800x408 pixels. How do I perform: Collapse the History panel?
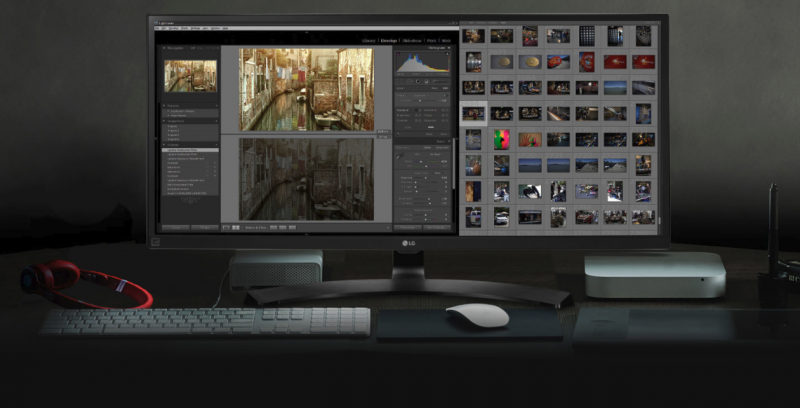(x=164, y=145)
